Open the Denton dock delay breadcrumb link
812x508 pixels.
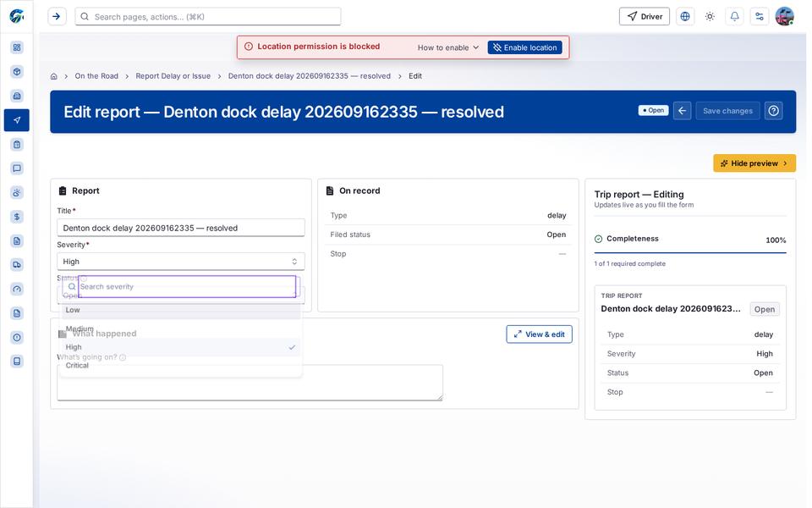[310, 76]
